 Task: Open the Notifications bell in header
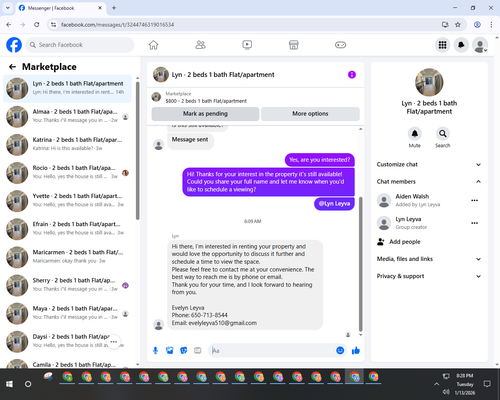pyautogui.click(x=461, y=45)
